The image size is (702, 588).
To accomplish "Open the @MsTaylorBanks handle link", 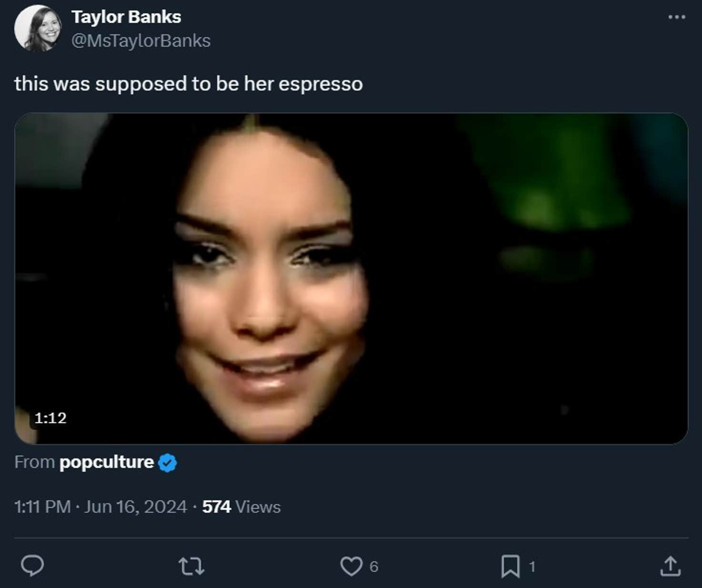I will [x=141, y=41].
